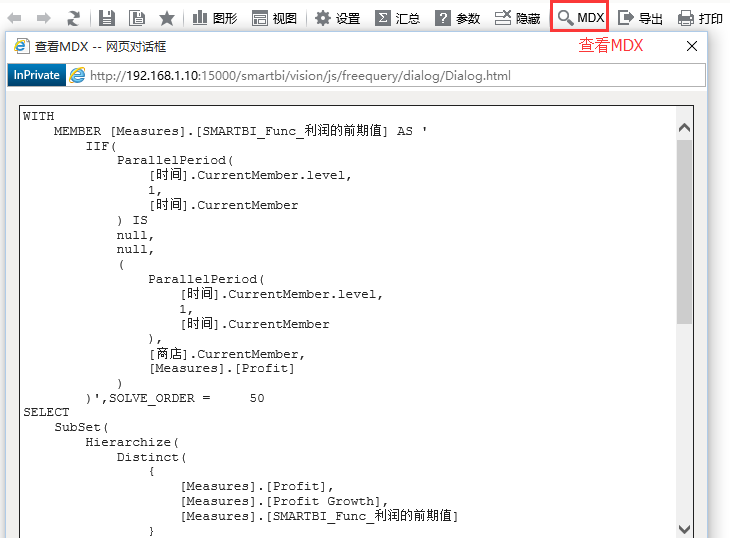Refresh the report with the reload icon
This screenshot has width=730, height=538.
pyautogui.click(x=73, y=18)
